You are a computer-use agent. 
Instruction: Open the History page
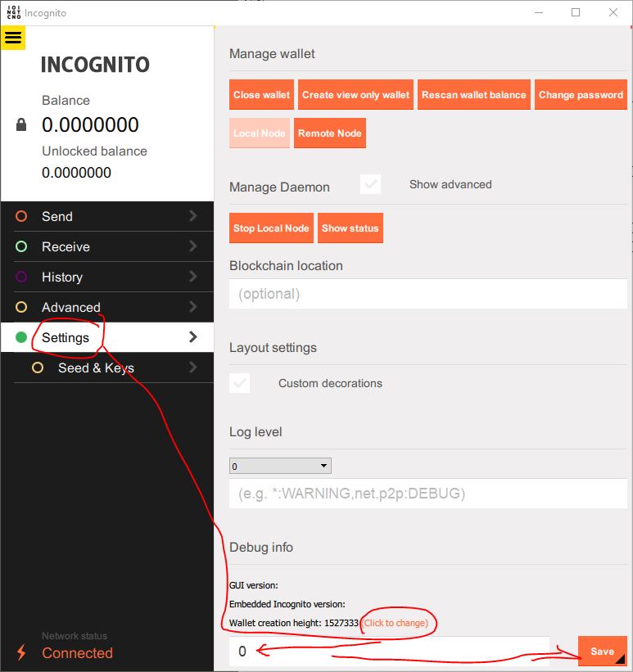107,277
